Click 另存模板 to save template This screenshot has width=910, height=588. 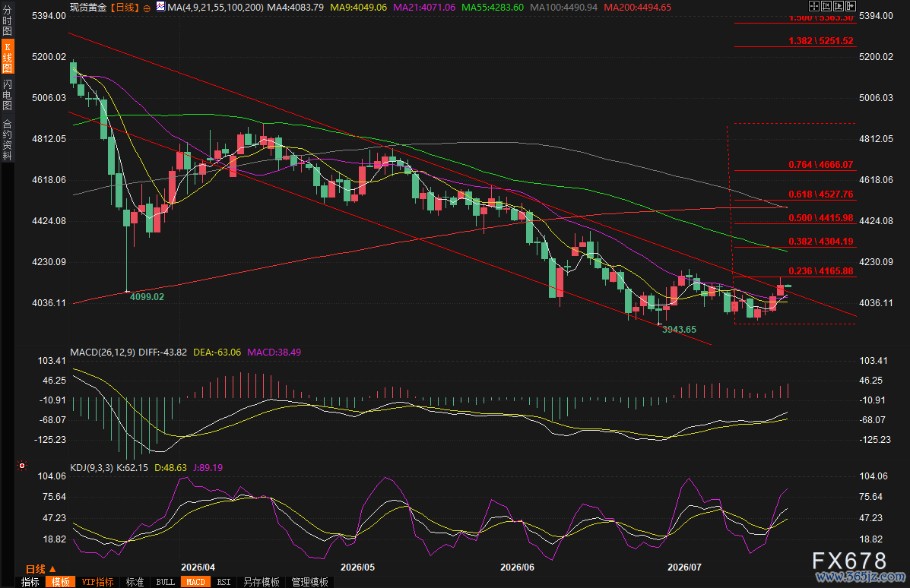[262, 582]
